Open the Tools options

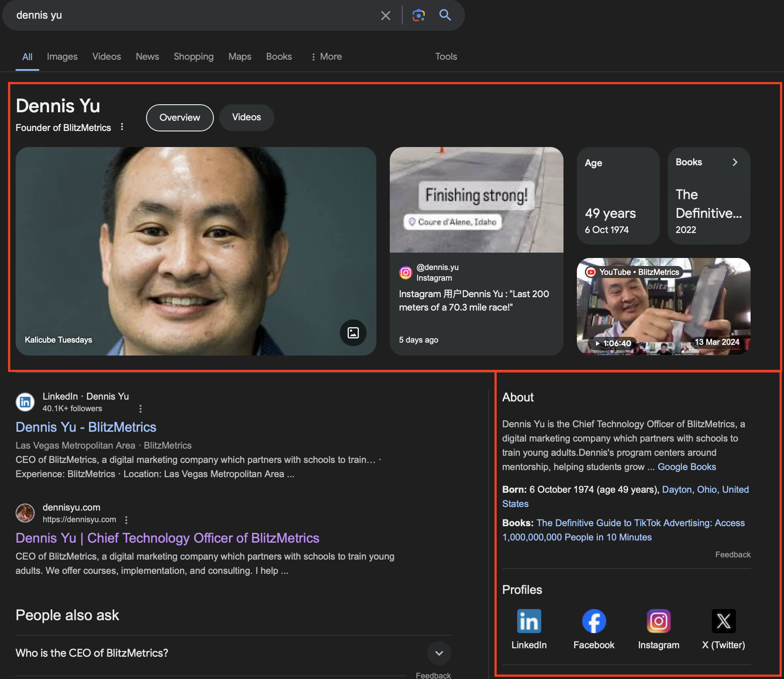click(446, 57)
